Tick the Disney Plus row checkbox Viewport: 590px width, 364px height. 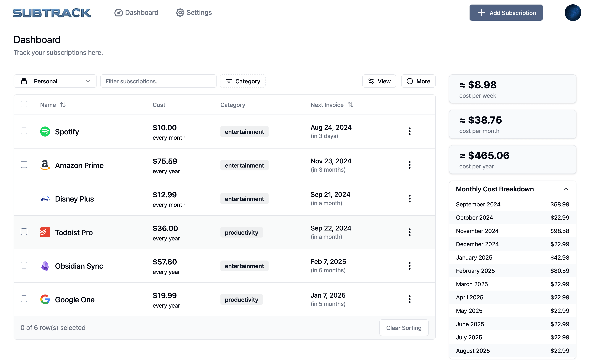tap(24, 198)
